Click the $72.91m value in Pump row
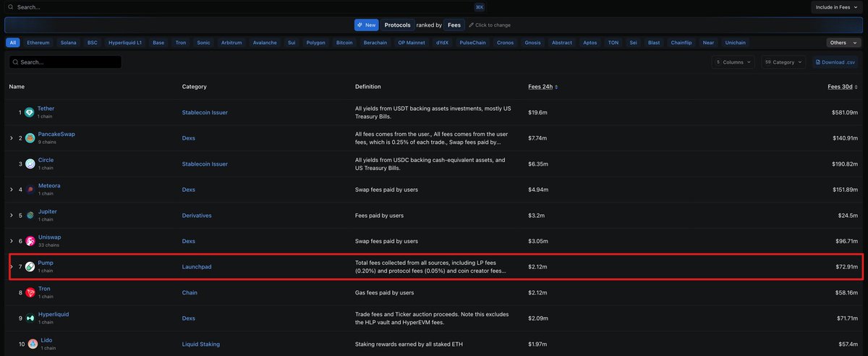 (846, 267)
